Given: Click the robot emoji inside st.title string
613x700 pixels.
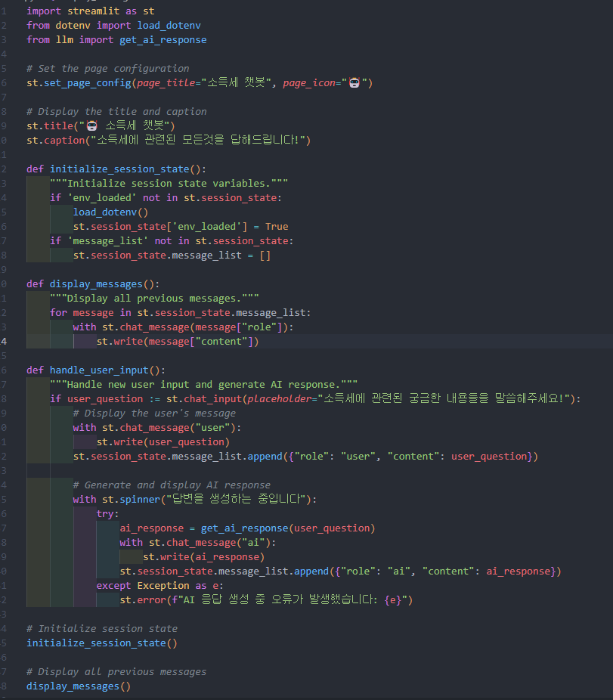Looking at the screenshot, I should (x=92, y=125).
